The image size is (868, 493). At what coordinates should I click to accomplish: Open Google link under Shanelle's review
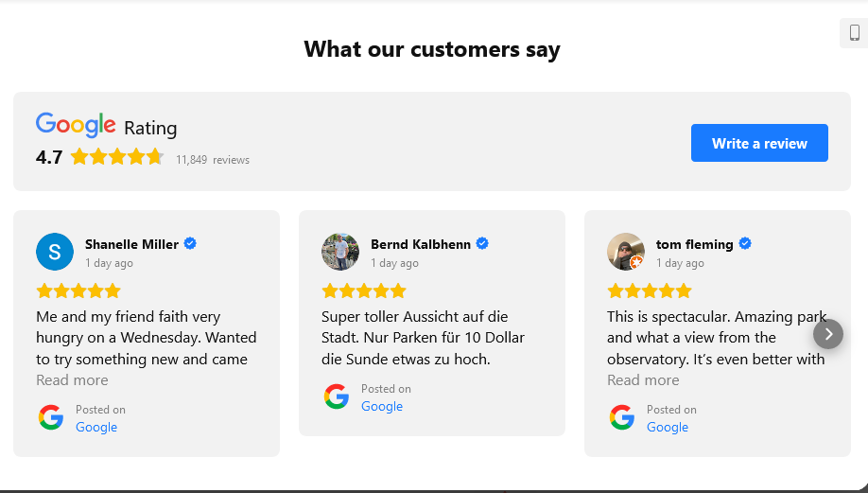(96, 427)
